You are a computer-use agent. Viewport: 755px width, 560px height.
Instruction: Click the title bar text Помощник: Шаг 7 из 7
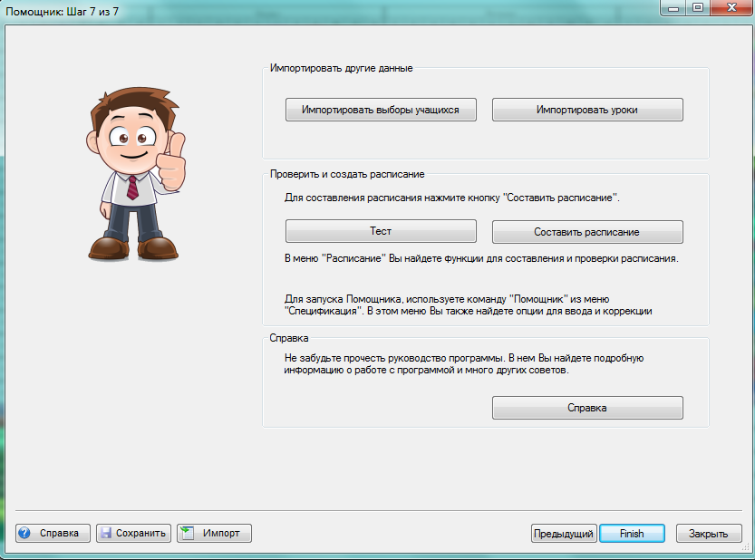63,9
